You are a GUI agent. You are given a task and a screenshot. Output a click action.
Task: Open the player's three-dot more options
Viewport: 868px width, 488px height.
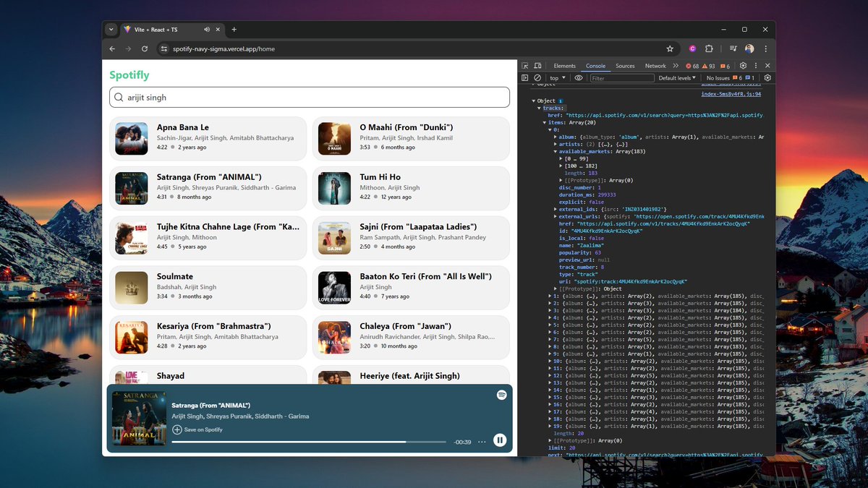click(482, 442)
